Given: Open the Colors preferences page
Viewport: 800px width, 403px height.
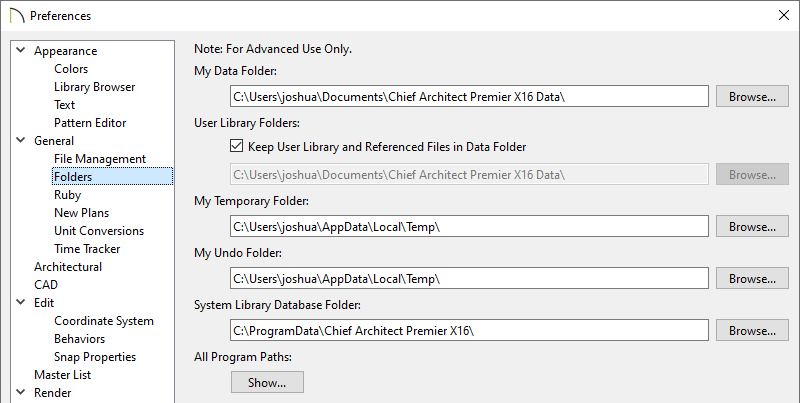Looking at the screenshot, I should pos(71,69).
